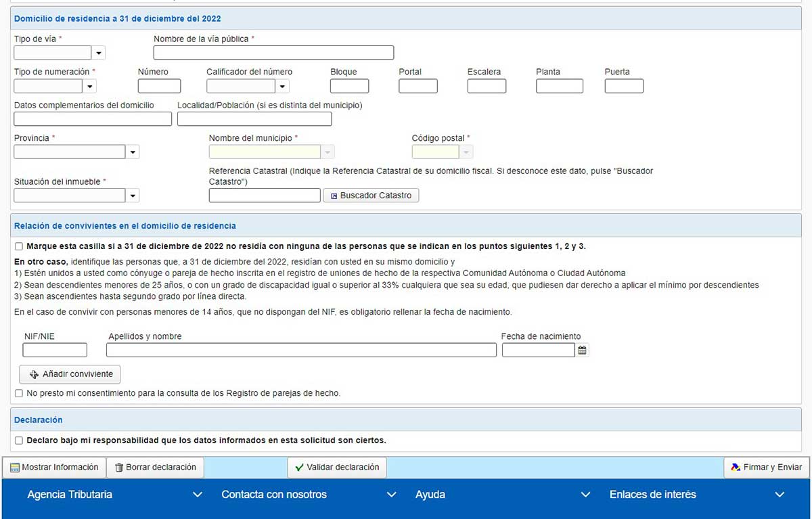Screen dimensions: 812x519
Task: Click Firmar y Enviar button
Action: (766, 468)
